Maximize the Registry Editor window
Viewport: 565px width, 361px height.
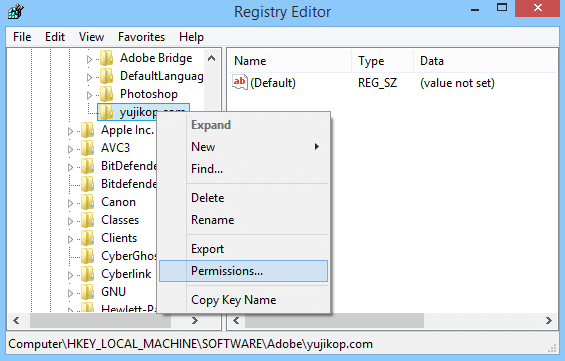tap(502, 8)
